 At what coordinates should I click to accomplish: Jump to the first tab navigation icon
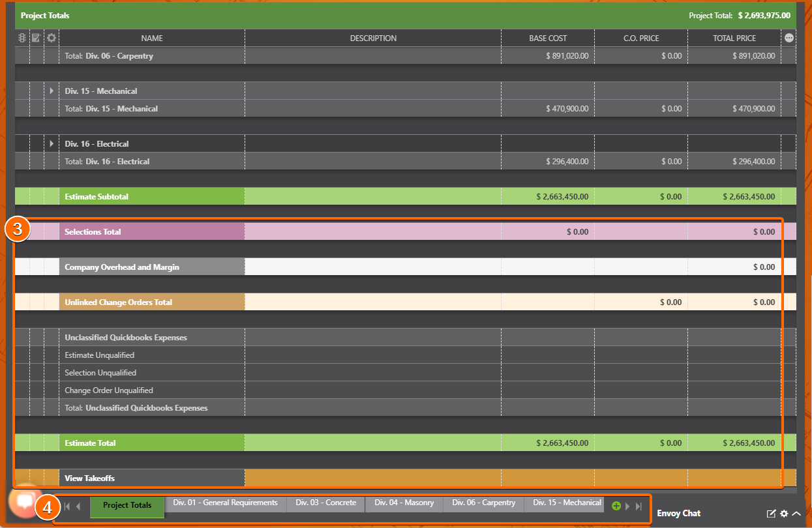coord(66,506)
